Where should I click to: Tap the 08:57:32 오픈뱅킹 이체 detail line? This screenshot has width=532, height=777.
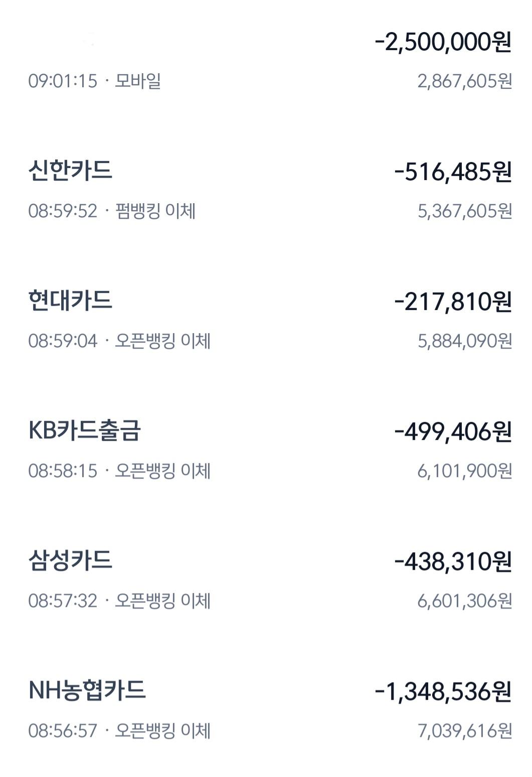119,601
